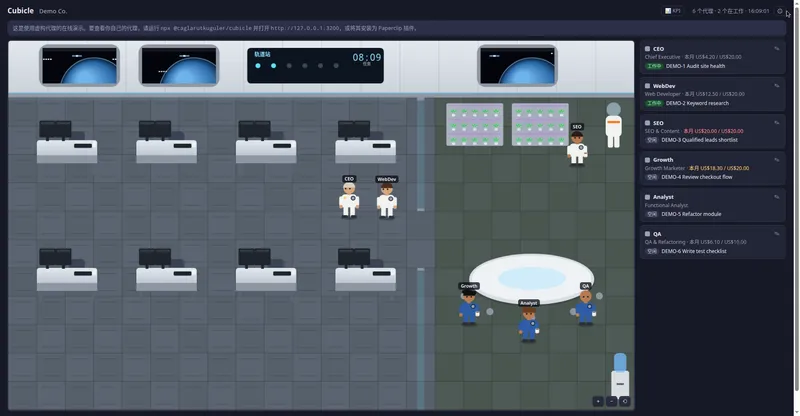The width and height of the screenshot is (800, 416).
Task: Click the working status badge on WebDev card
Action: pos(654,103)
